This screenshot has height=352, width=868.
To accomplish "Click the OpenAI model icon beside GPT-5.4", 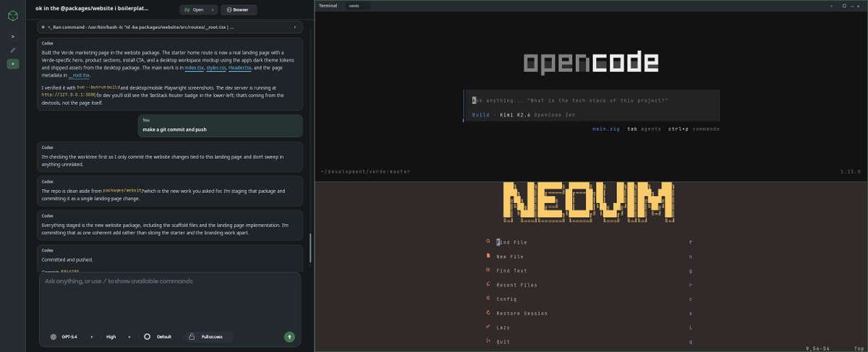I will (54, 337).
